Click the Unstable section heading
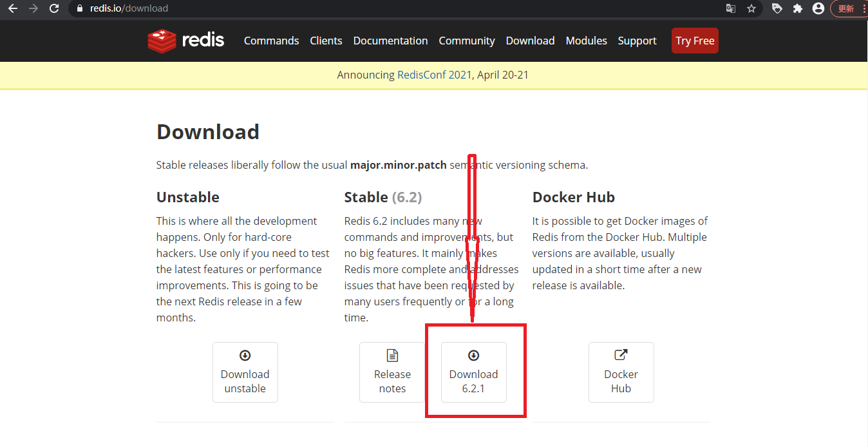 click(188, 197)
